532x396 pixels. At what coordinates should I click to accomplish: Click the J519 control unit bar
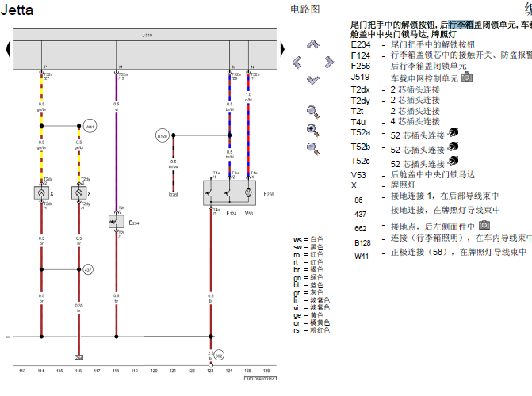click(145, 35)
